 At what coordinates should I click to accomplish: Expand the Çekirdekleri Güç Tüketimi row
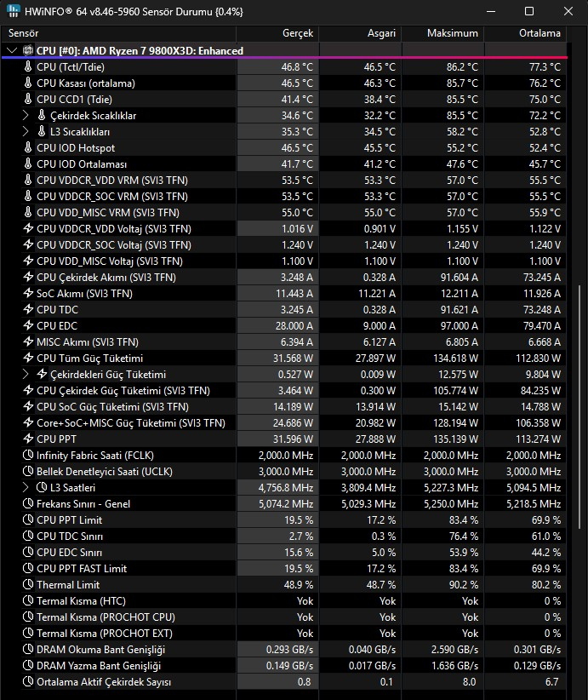26,374
